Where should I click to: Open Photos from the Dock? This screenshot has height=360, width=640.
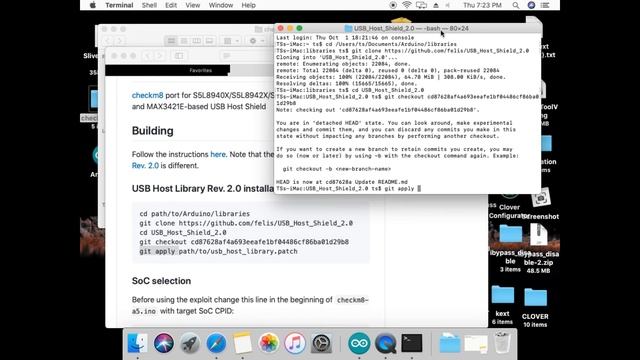[269, 343]
